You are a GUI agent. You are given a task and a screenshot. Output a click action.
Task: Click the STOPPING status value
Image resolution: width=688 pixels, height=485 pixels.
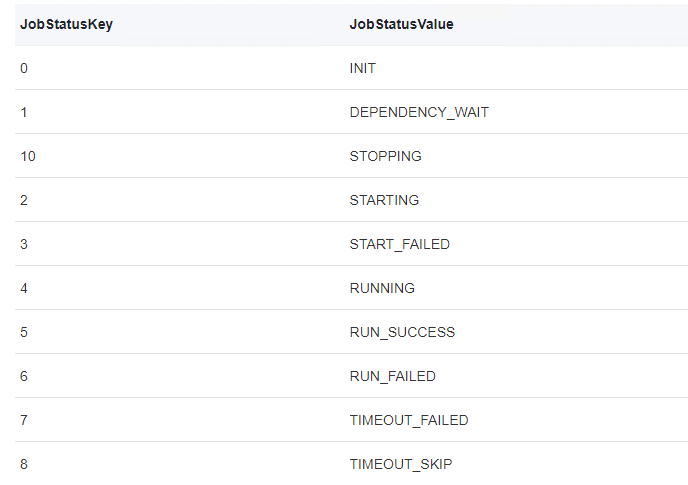(x=385, y=156)
